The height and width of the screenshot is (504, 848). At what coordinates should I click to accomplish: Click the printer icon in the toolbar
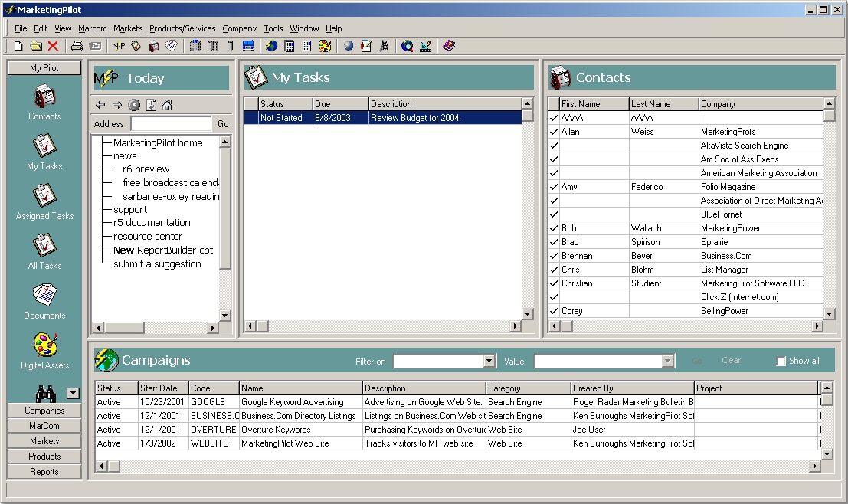[77, 47]
